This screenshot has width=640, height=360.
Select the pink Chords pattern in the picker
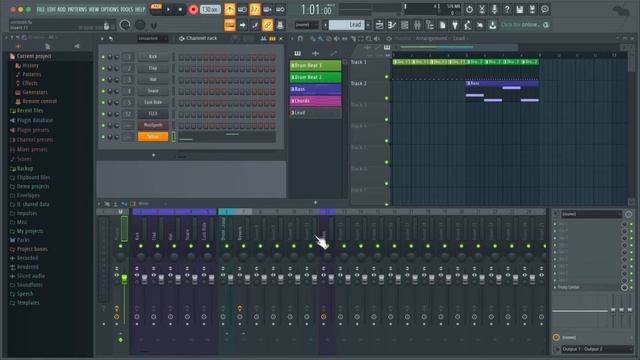pyautogui.click(x=316, y=101)
